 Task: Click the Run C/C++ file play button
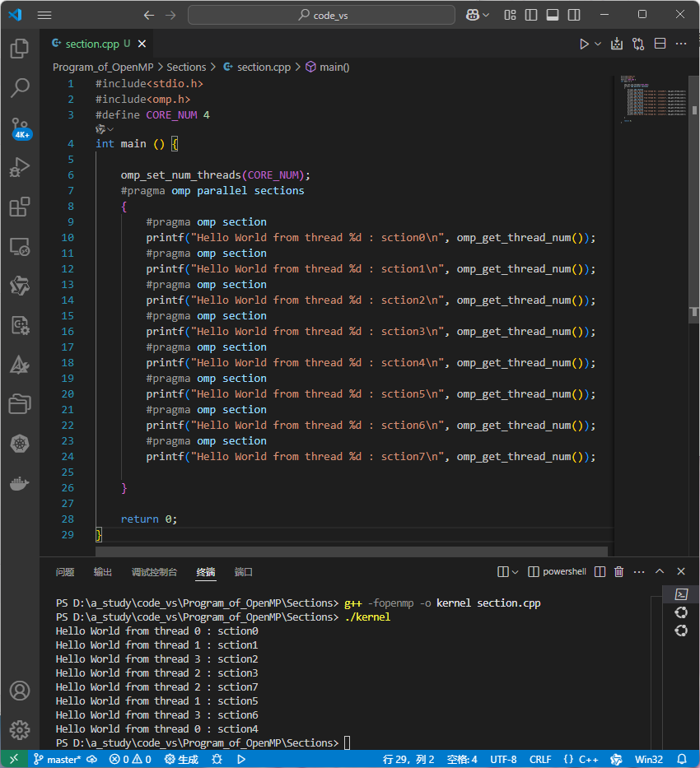click(584, 44)
